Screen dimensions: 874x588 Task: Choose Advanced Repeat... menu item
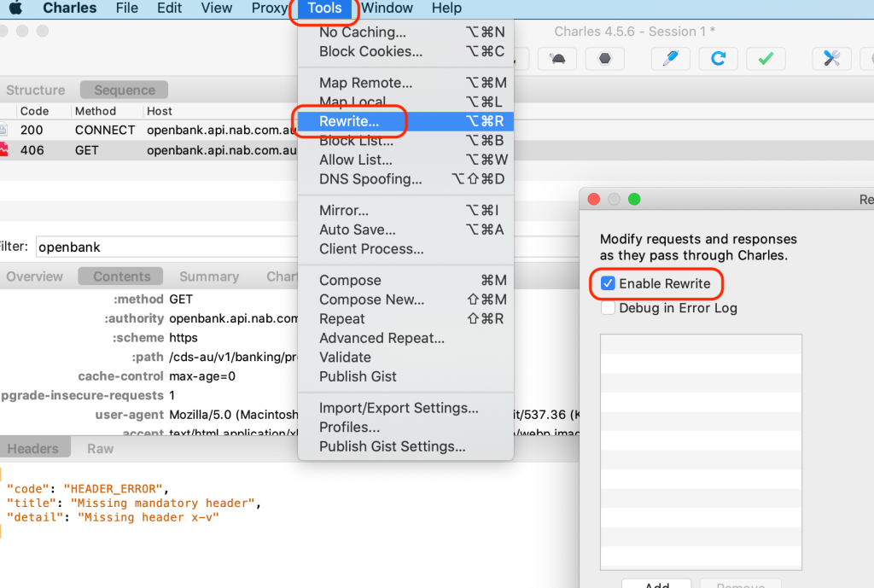pyautogui.click(x=405, y=338)
